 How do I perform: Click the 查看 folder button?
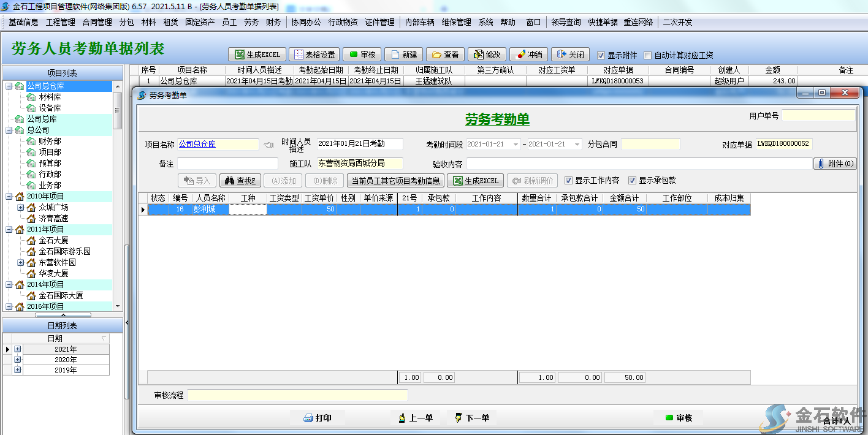click(445, 55)
